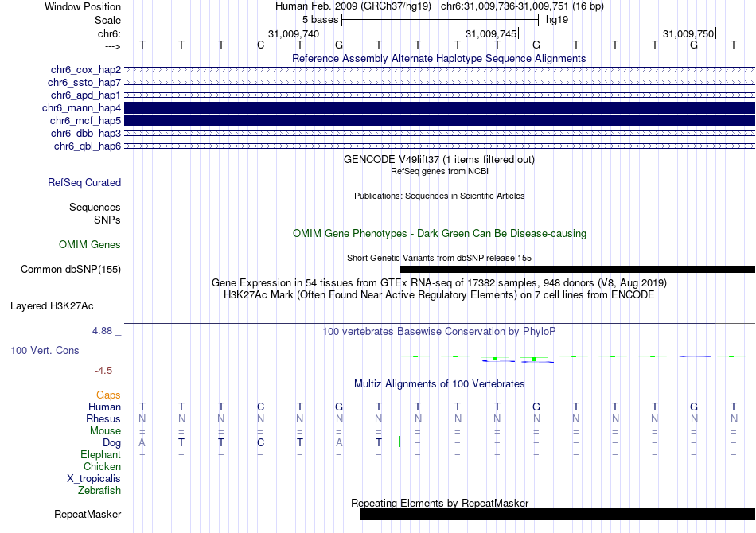
Task: Click the 31,009,740 ruler position
Action: (x=294, y=33)
